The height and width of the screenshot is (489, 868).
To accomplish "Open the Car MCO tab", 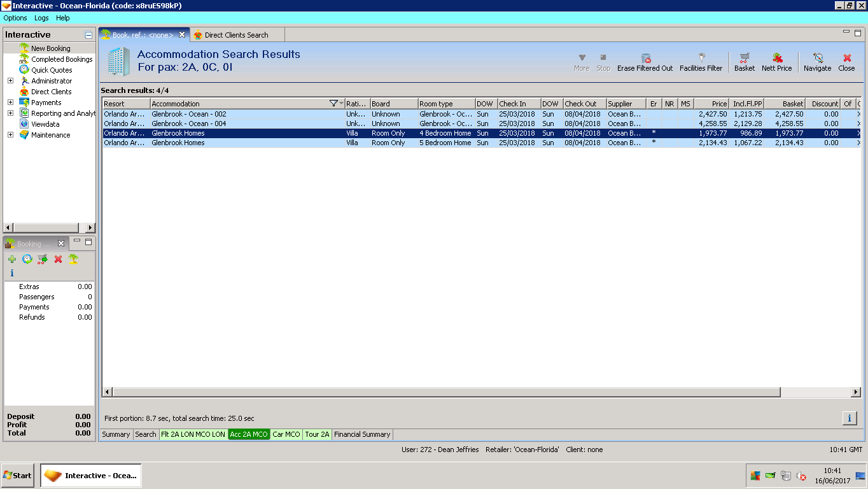I will 286,434.
